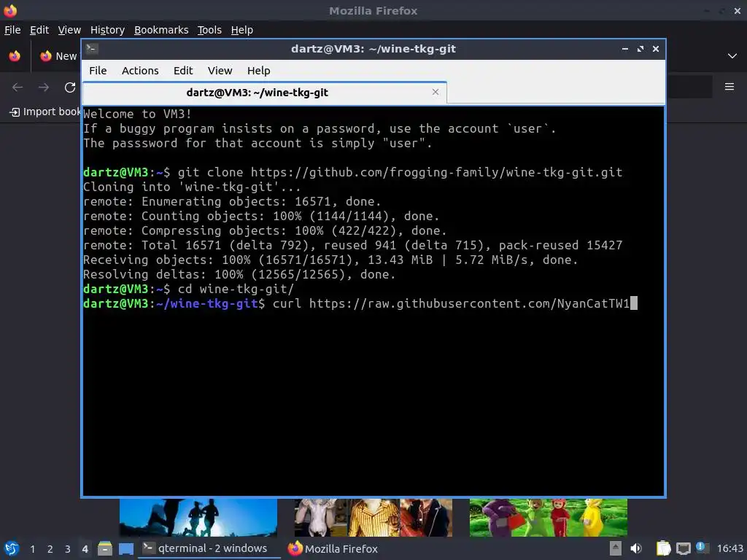The width and height of the screenshot is (747, 560).
Task: Open the Actions menu in qterminal
Action: [140, 71]
